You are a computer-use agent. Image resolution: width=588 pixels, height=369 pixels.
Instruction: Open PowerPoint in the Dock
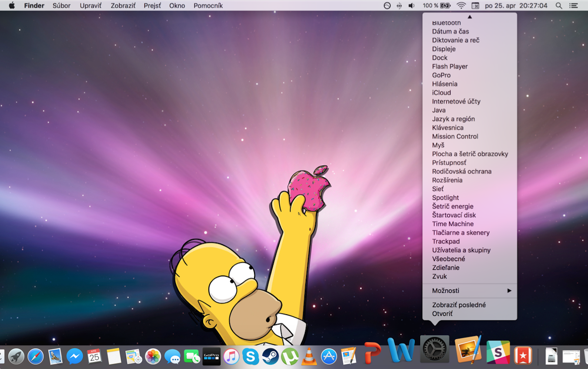click(x=372, y=352)
